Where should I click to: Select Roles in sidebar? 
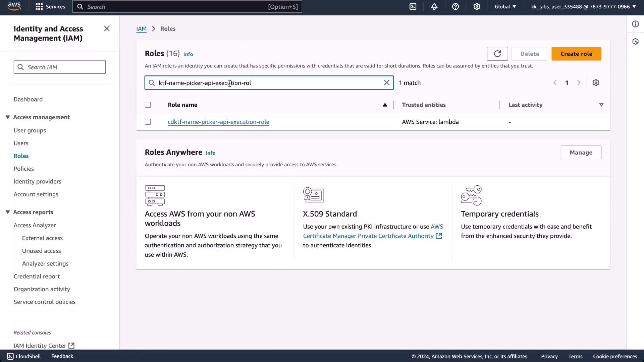(21, 156)
